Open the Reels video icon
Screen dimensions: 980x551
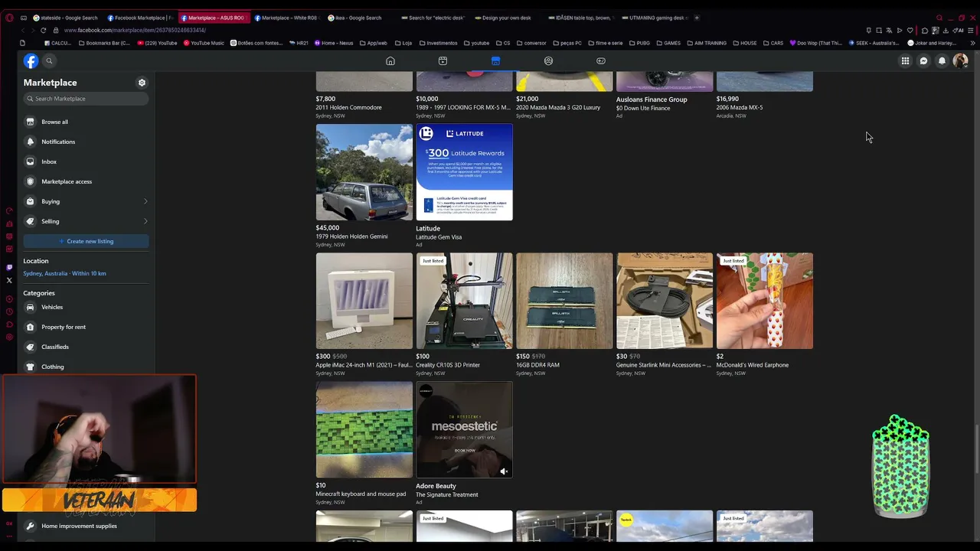443,61
